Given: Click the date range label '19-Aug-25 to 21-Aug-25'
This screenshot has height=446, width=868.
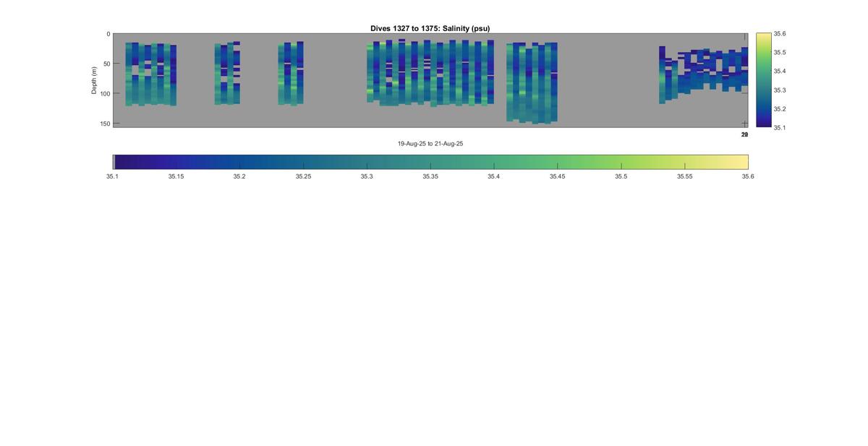Looking at the screenshot, I should click(430, 144).
